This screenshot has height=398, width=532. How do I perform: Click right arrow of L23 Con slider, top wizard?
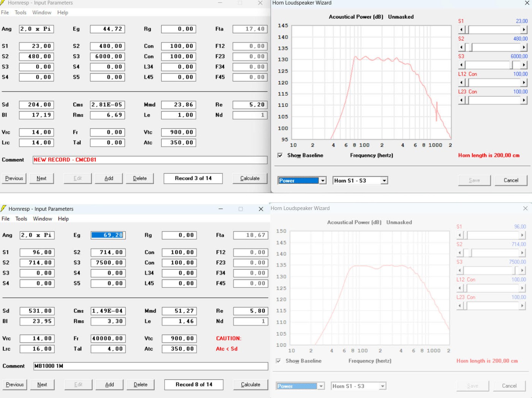[x=524, y=100]
